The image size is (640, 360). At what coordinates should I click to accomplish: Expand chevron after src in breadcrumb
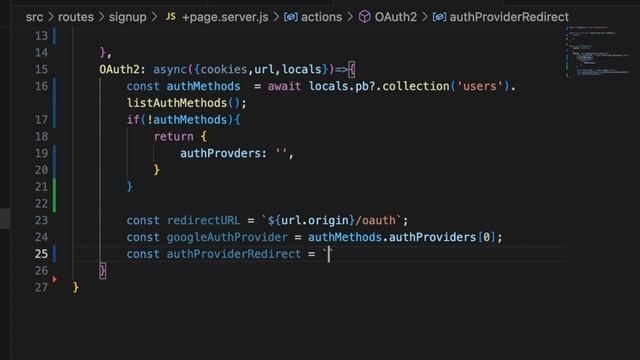click(x=51, y=17)
